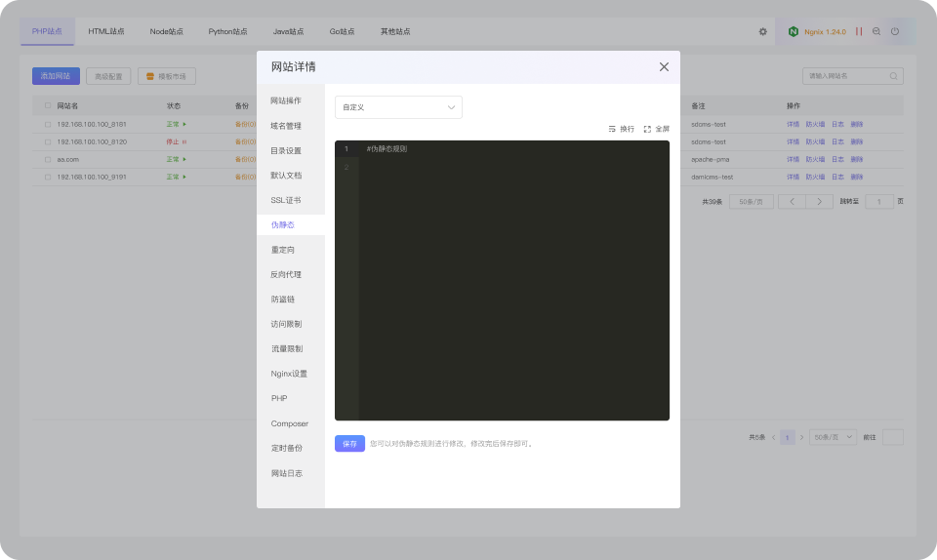Click the 添加网站 button
The height and width of the screenshot is (560, 937).
tap(56, 76)
